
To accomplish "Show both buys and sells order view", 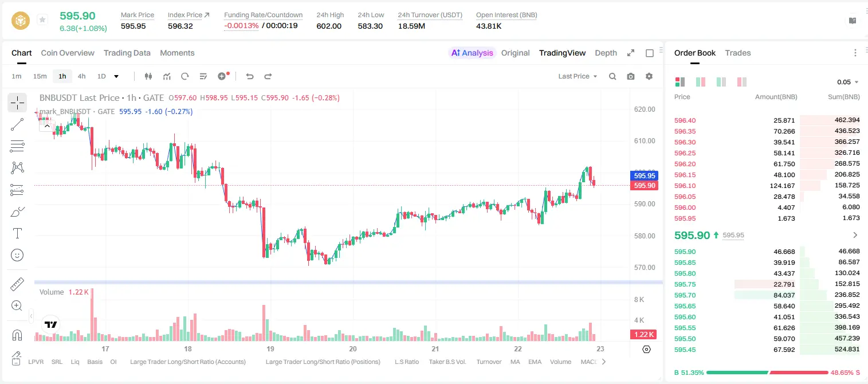I will 680,82.
